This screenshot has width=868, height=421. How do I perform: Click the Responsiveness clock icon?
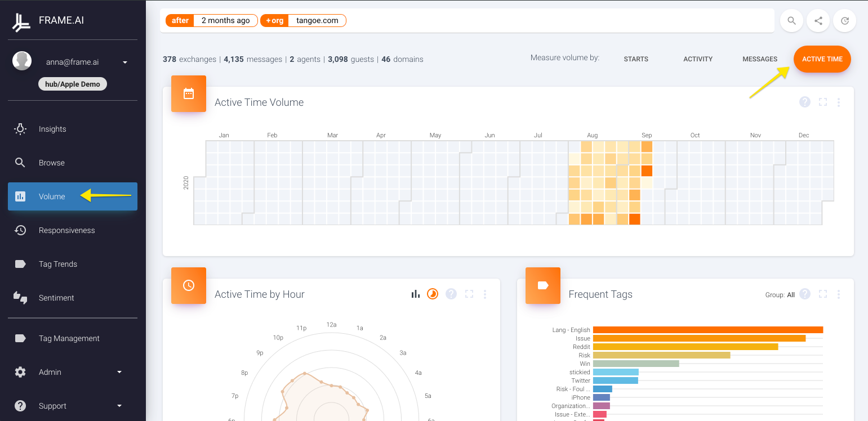coord(20,230)
